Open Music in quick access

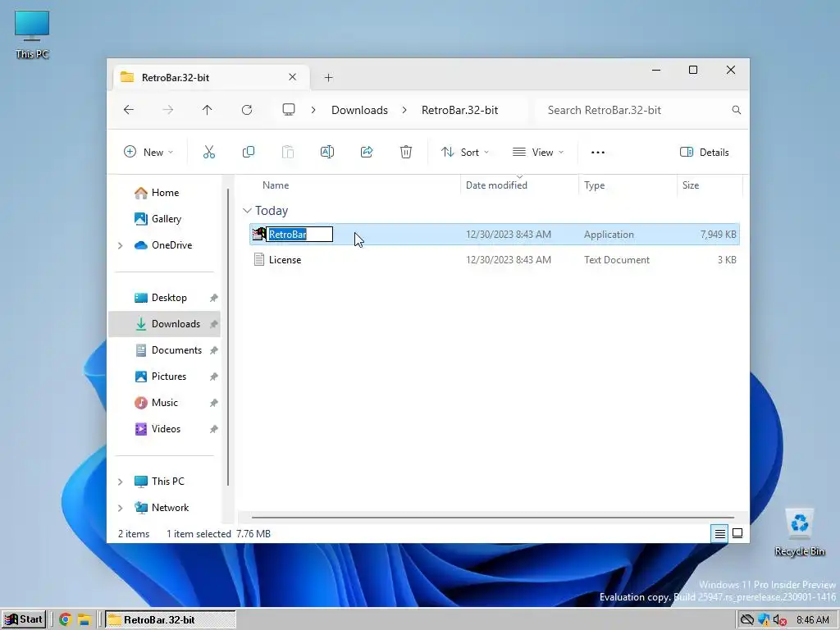point(164,403)
